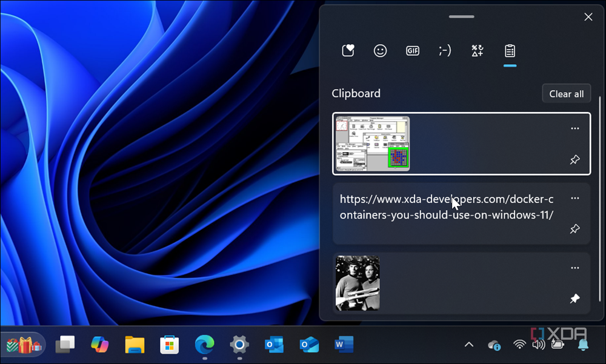Open the recently used heart icon
This screenshot has height=364, width=606.
point(348,50)
